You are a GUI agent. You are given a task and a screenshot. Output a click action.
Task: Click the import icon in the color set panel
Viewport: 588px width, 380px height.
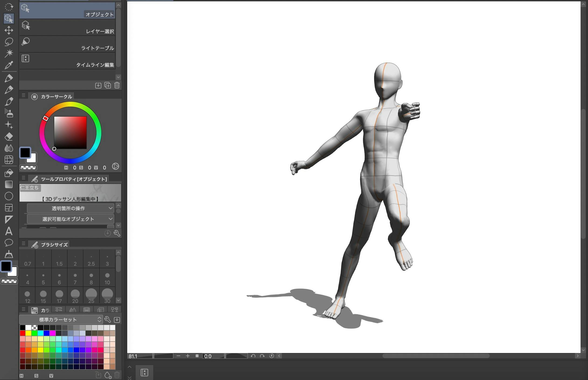pos(117,319)
